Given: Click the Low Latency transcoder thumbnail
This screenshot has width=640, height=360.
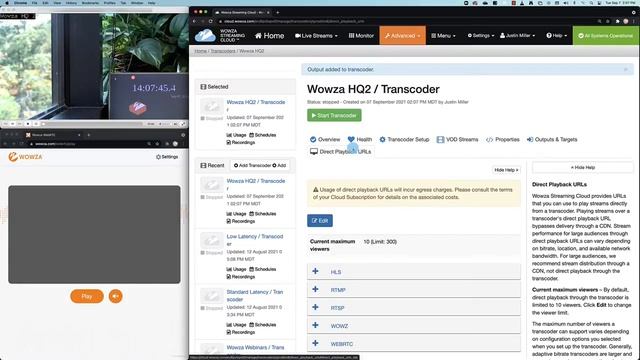Looking at the screenshot, I should point(211,241).
